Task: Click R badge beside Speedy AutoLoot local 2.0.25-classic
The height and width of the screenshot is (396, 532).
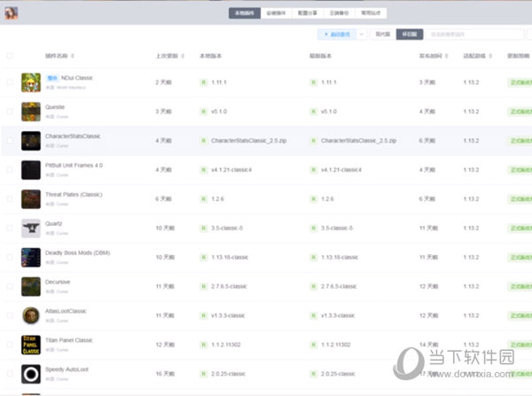Action: (204, 374)
